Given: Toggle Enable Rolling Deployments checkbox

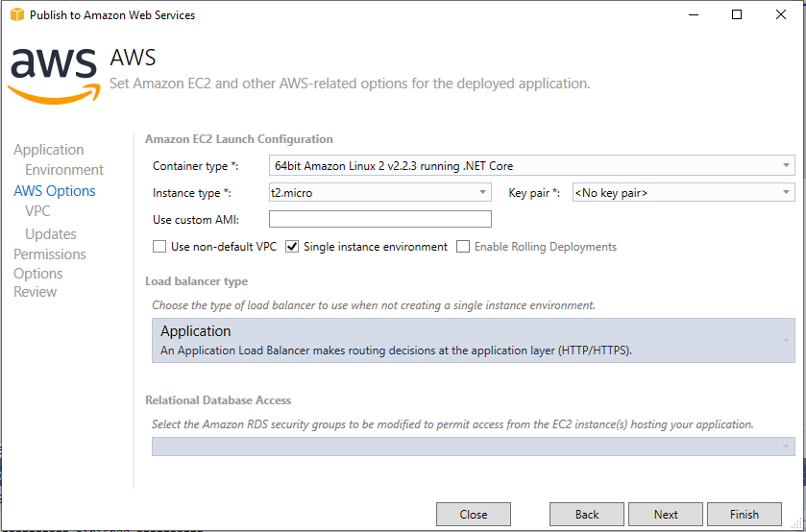Looking at the screenshot, I should click(x=463, y=247).
